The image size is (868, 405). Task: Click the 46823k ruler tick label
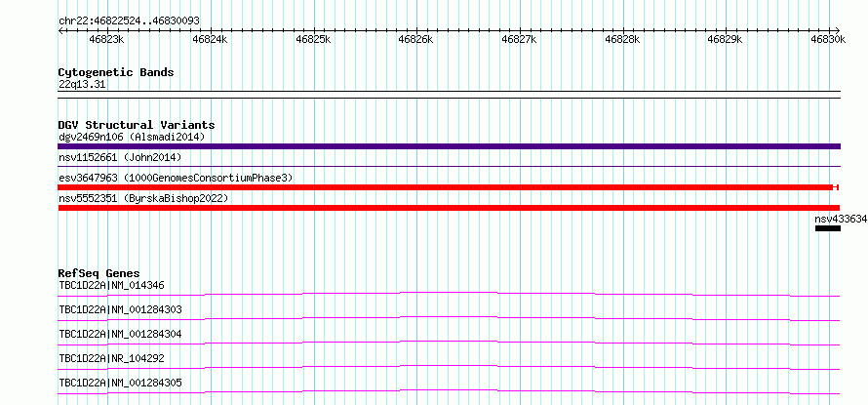(x=106, y=39)
